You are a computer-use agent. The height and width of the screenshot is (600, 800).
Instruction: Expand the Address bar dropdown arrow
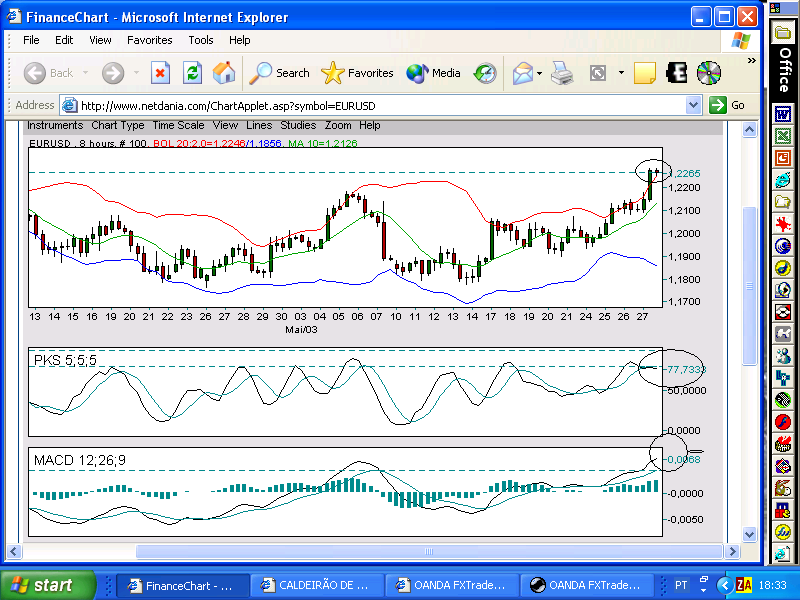[694, 105]
